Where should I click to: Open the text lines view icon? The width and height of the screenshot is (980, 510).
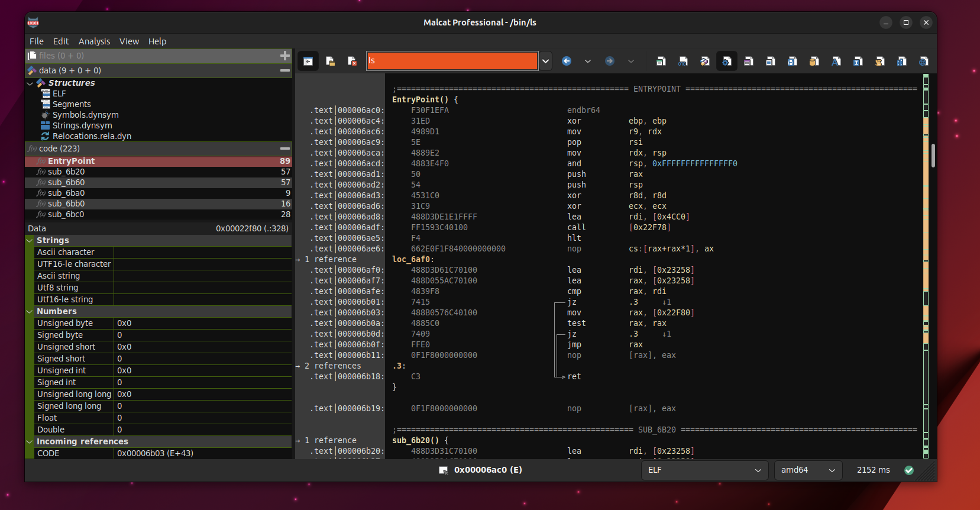[x=771, y=61]
